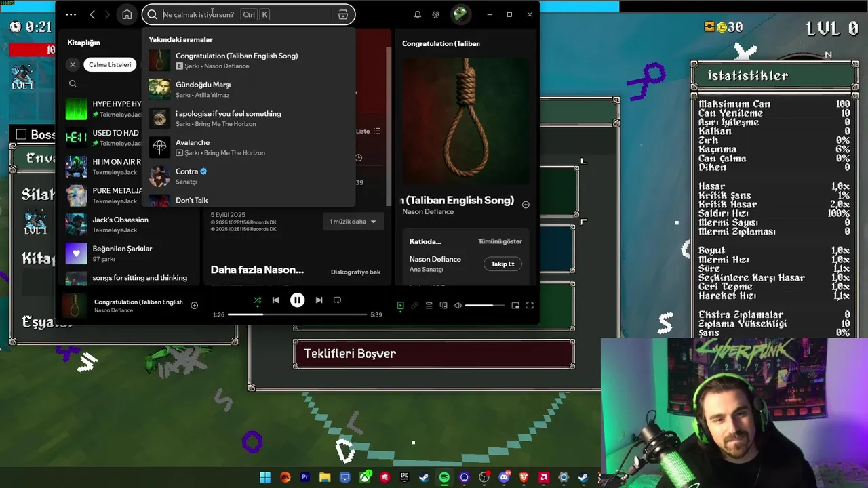Screen dimensions: 868x488
Task: Click the noose album cover in right panel
Action: pyautogui.click(x=467, y=121)
